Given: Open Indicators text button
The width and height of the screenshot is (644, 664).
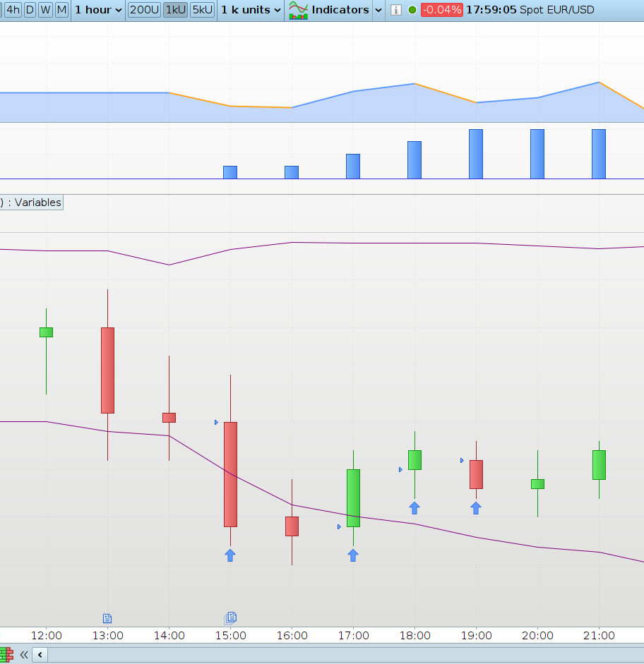Looking at the screenshot, I should (x=340, y=9).
